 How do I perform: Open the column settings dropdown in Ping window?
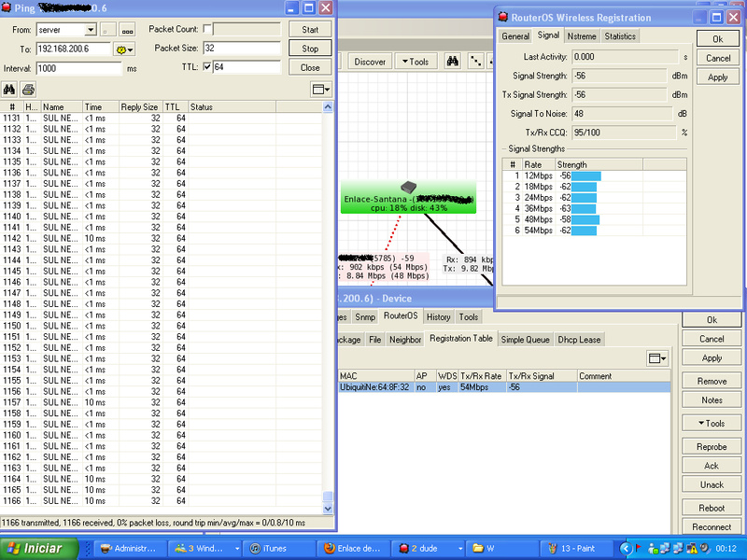pyautogui.click(x=321, y=90)
